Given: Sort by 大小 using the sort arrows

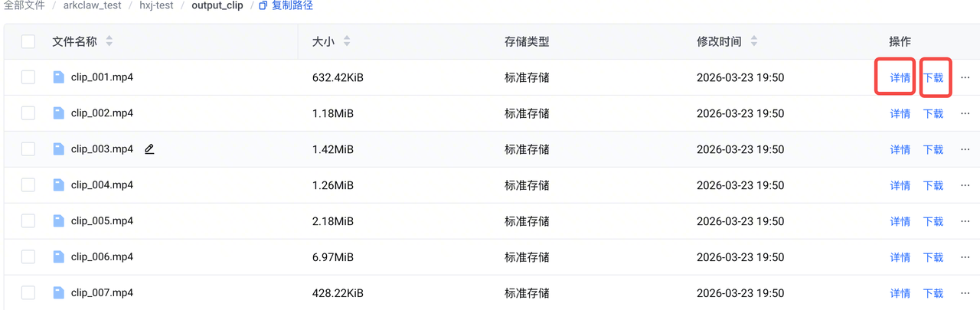Looking at the screenshot, I should pyautogui.click(x=347, y=41).
